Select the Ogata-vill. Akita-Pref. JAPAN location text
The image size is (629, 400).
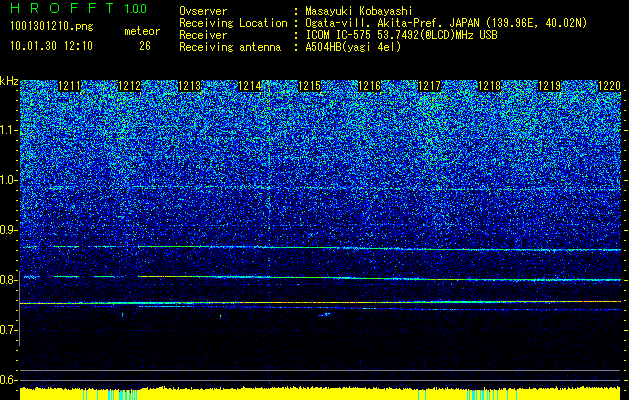click(x=446, y=23)
